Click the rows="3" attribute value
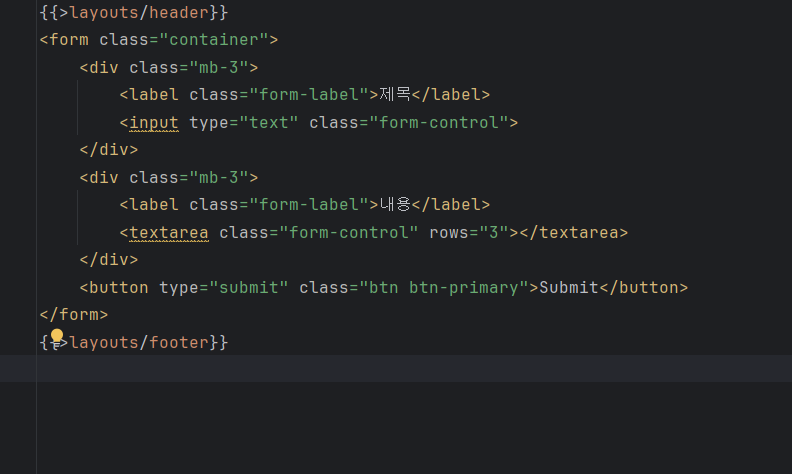The image size is (792, 474). coord(494,232)
